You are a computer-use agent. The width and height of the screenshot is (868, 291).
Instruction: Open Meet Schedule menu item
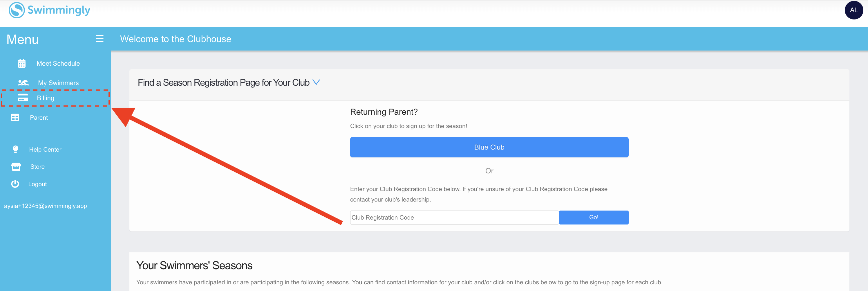point(58,63)
